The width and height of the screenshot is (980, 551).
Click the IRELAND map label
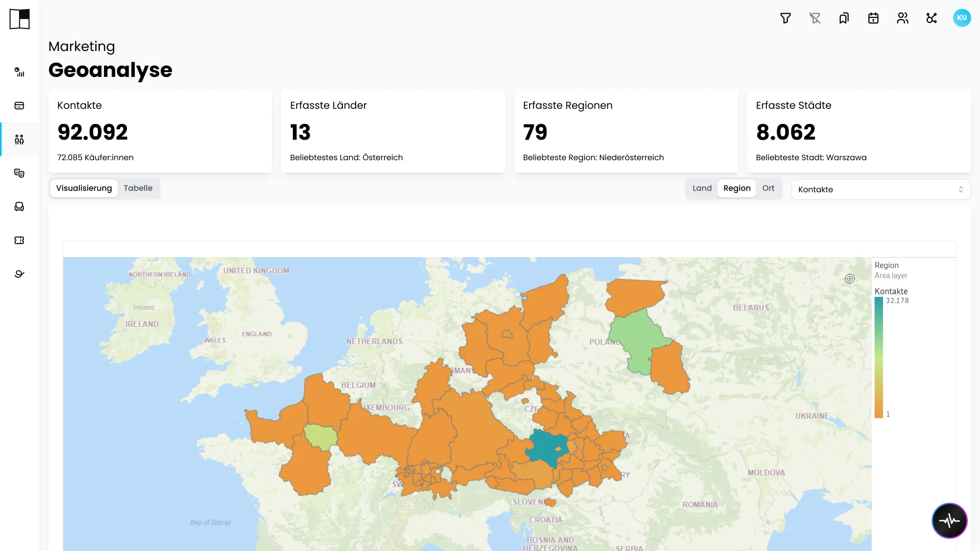click(x=142, y=324)
